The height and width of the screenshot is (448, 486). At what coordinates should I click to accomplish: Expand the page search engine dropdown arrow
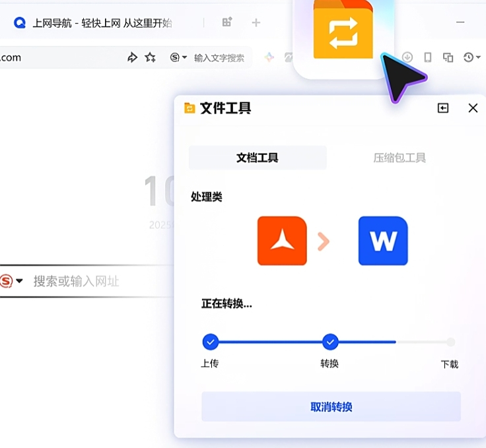pyautogui.click(x=19, y=281)
